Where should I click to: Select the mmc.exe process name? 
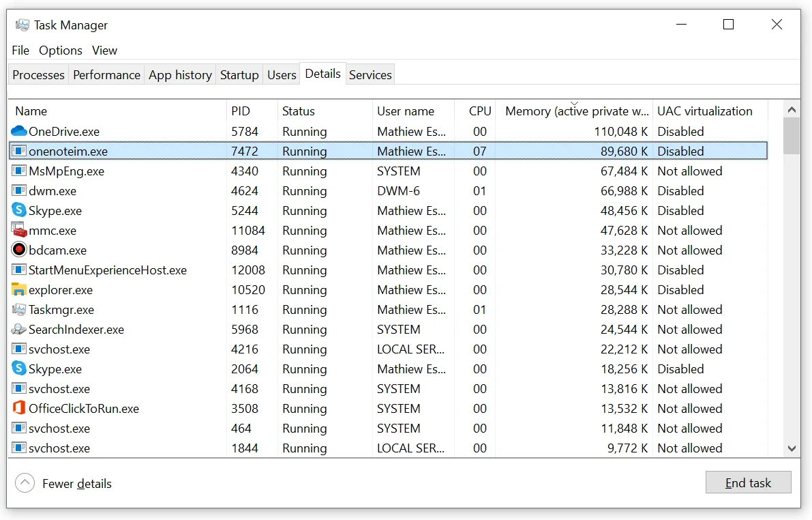tap(52, 230)
